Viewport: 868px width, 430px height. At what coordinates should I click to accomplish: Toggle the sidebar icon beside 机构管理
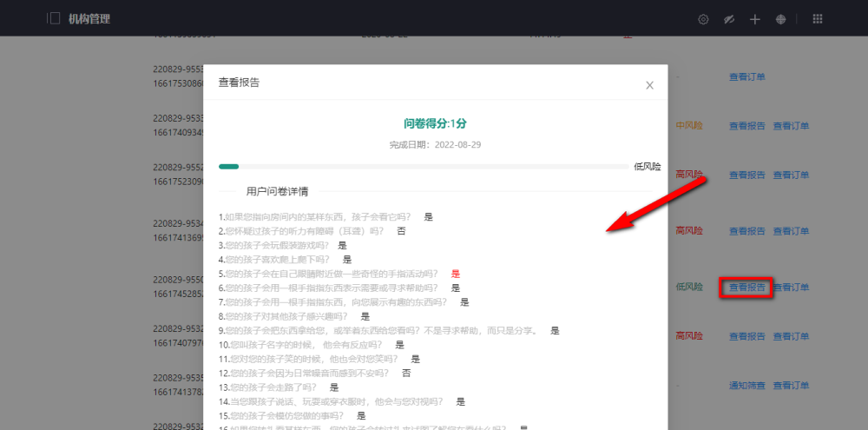click(53, 18)
